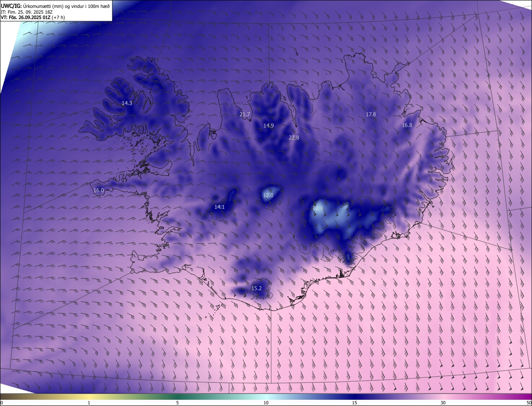Click the 15.2 value near the south coast
Image resolution: width=532 pixels, height=406 pixels.
256,288
